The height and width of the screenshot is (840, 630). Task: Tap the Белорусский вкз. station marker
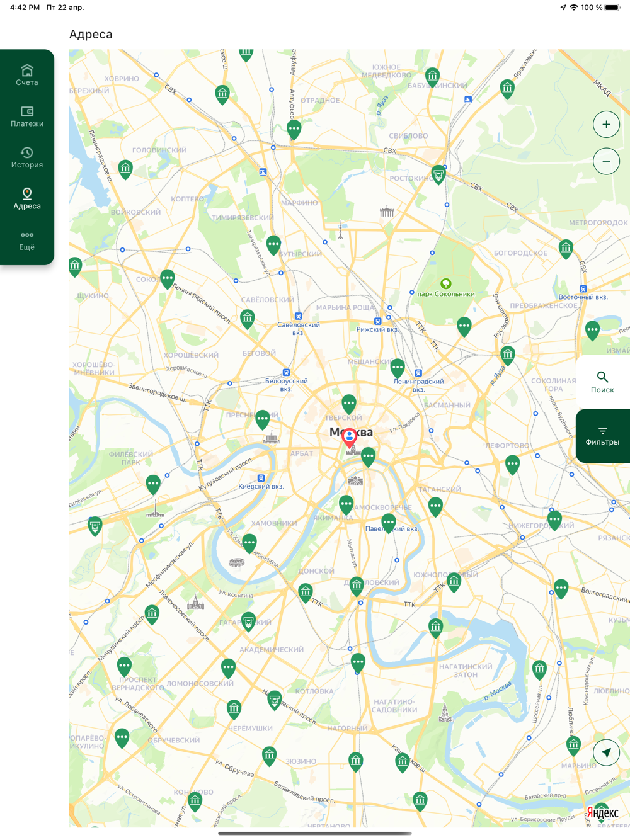point(286,373)
